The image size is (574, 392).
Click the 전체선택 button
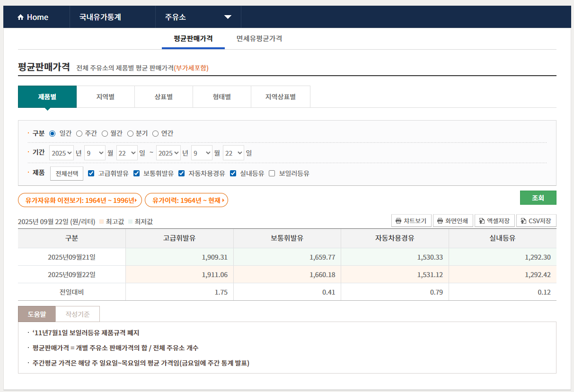point(67,174)
